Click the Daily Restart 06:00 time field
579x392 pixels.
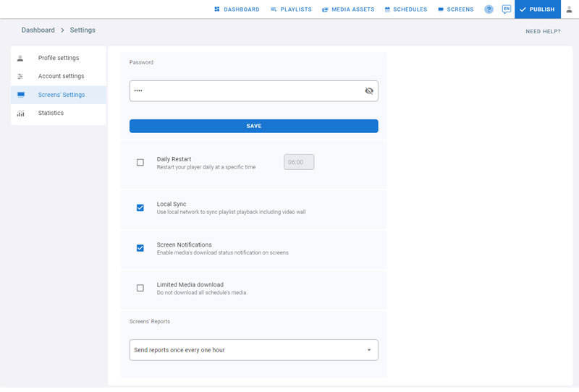coord(299,163)
